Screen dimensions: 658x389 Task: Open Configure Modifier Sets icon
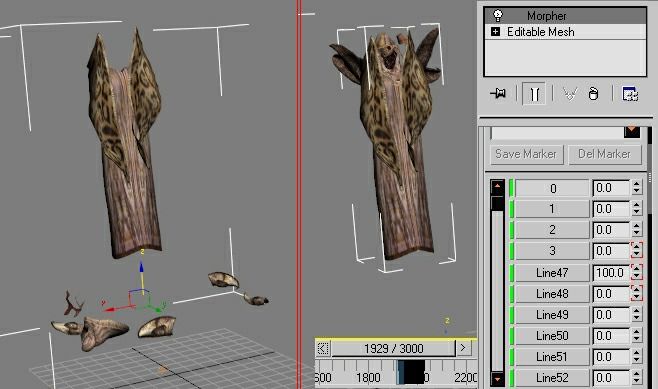coord(630,94)
